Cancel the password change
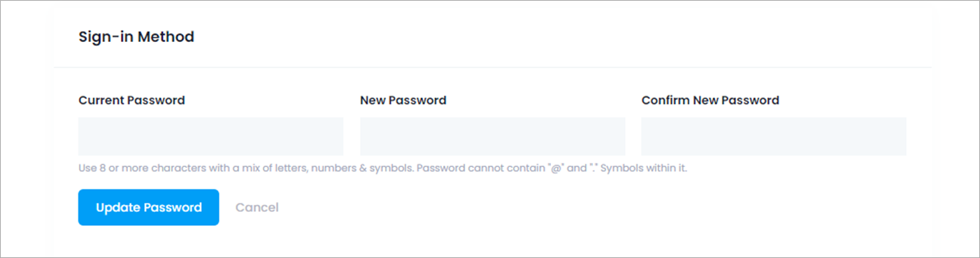Screen dimensions: 980x258 click(x=257, y=208)
